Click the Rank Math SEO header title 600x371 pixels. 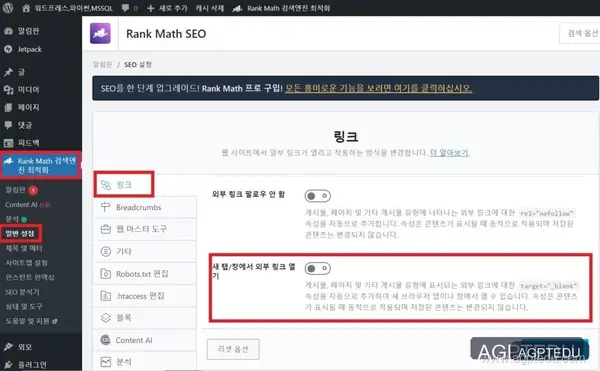point(166,34)
